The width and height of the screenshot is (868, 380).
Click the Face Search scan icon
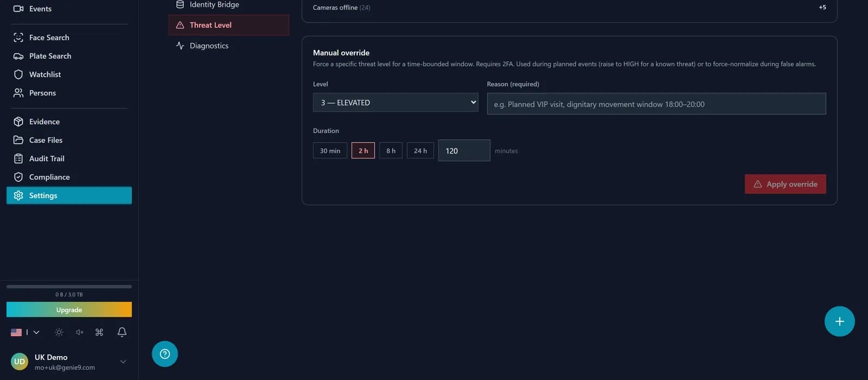coord(18,37)
